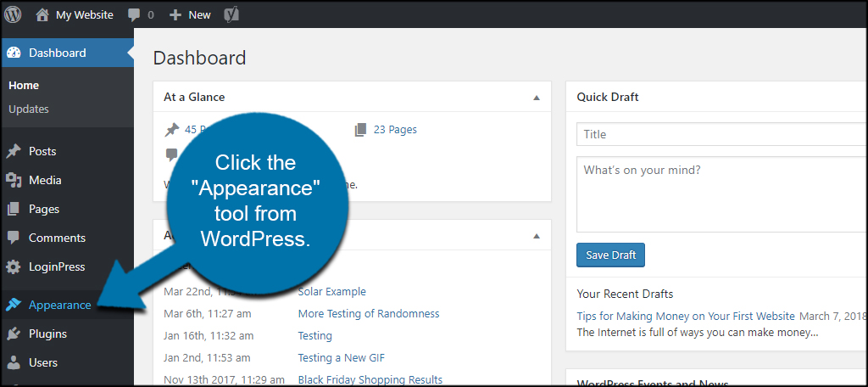The height and width of the screenshot is (387, 868).
Task: Collapse the At a Glance panel
Action: click(536, 98)
